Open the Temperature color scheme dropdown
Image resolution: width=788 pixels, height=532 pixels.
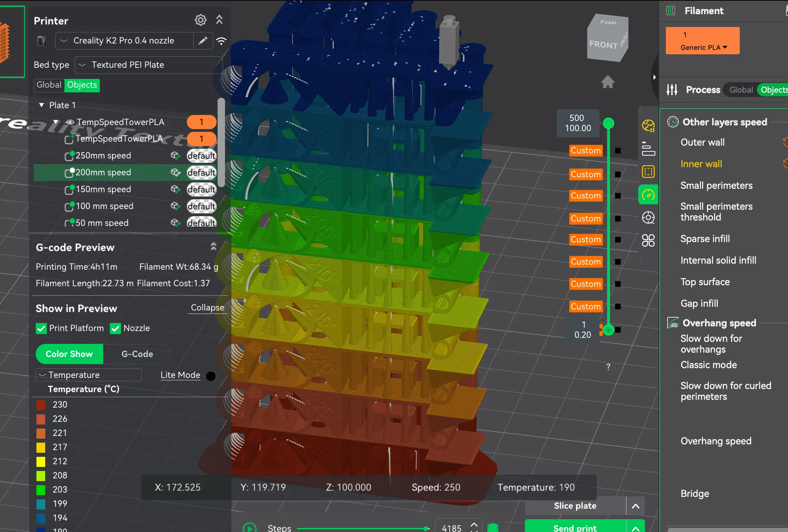(x=88, y=375)
